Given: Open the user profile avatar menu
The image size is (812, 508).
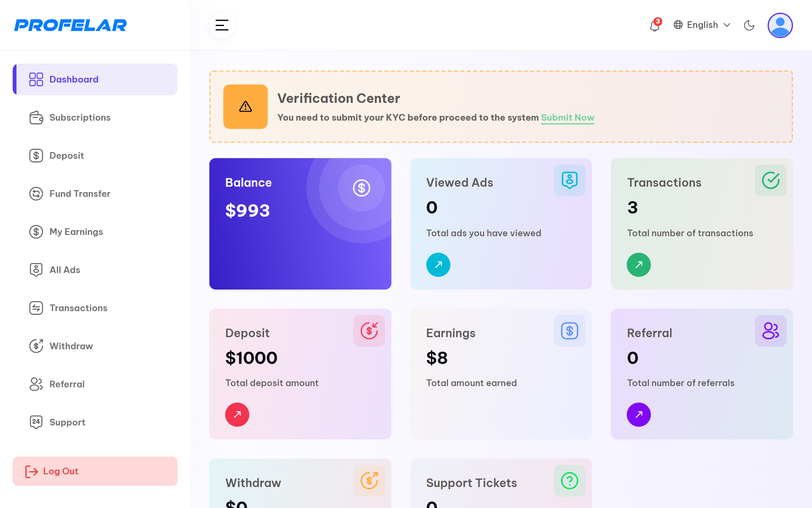Looking at the screenshot, I should coord(780,25).
